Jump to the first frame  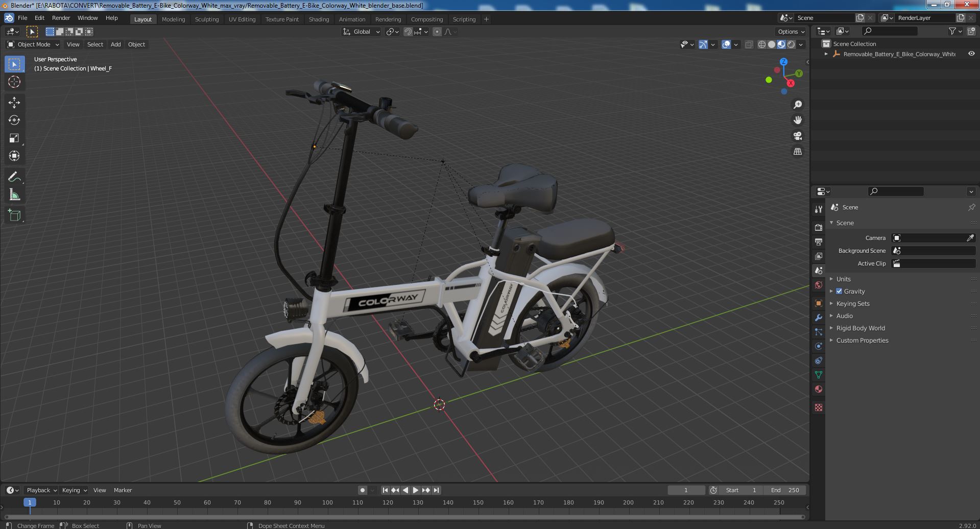385,490
